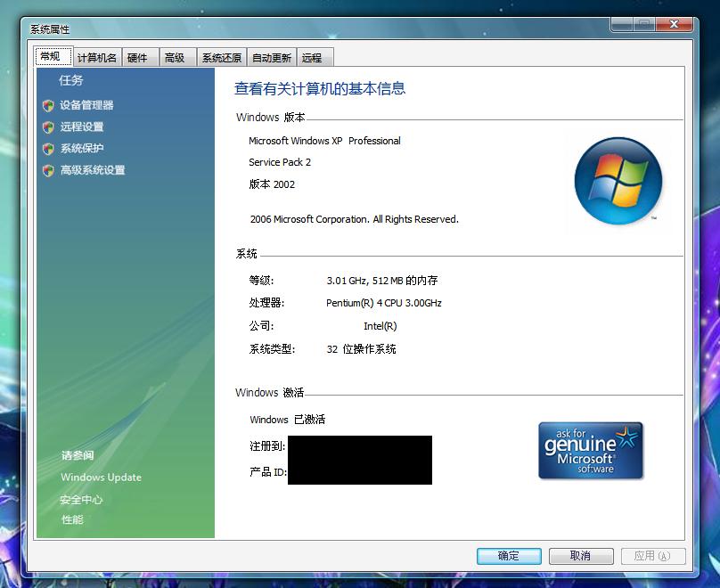Click the 2006 Microsoft Corporation copyright text
Screen dimensions: 720x588
[354, 219]
